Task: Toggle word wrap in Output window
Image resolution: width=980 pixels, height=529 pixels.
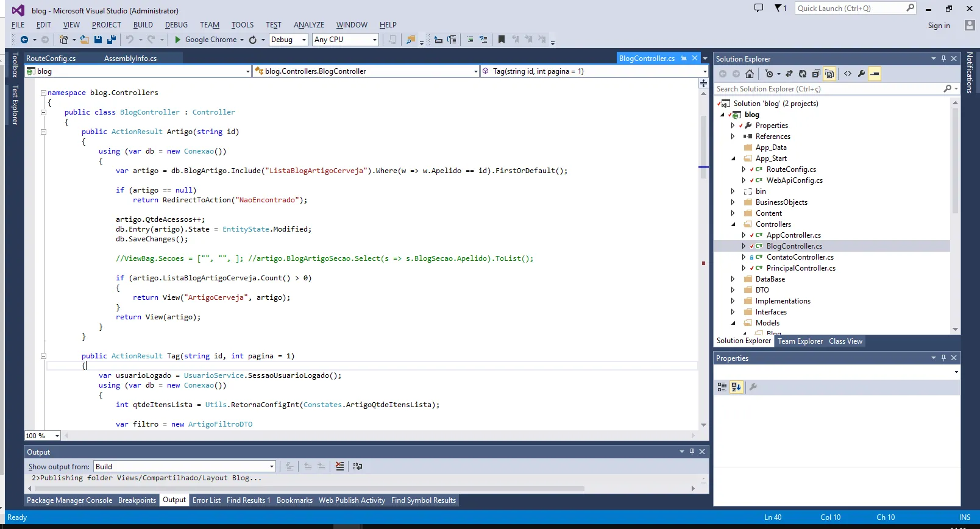Action: coord(358,466)
